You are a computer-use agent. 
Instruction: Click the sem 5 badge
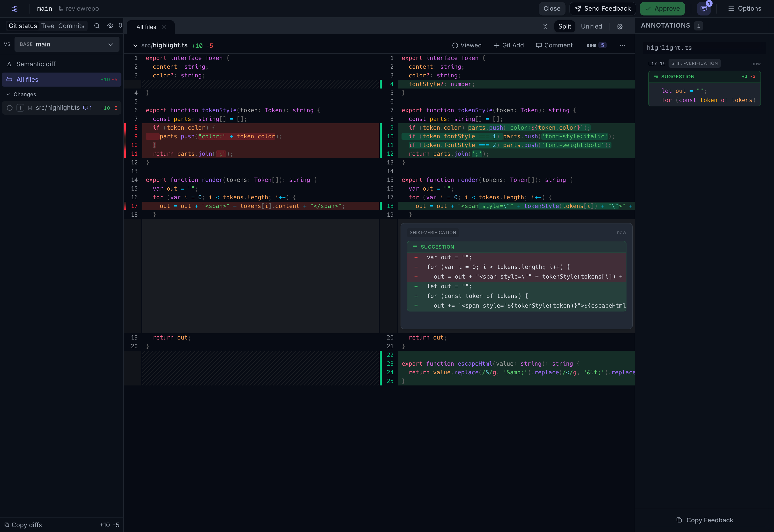tap(596, 45)
